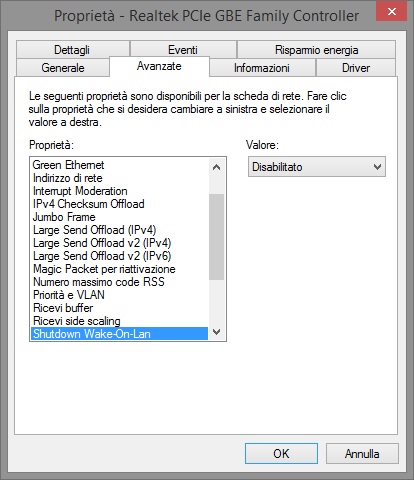Screen dimensions: 414x480
Task: Select Jumbo Frame property
Action: (119, 217)
